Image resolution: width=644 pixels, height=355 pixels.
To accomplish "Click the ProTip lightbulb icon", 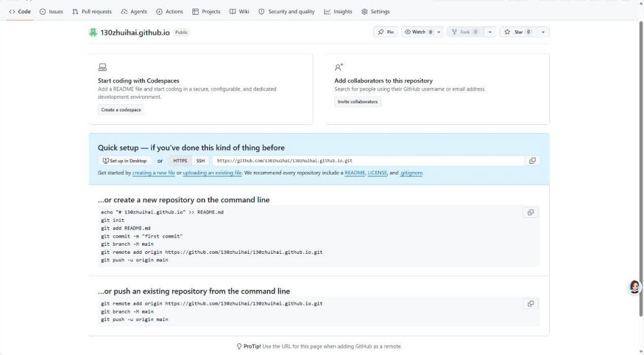I will pos(239,346).
